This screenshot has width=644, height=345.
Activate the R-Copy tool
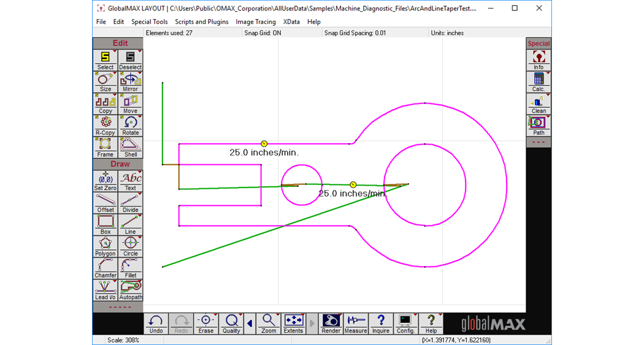click(x=105, y=125)
